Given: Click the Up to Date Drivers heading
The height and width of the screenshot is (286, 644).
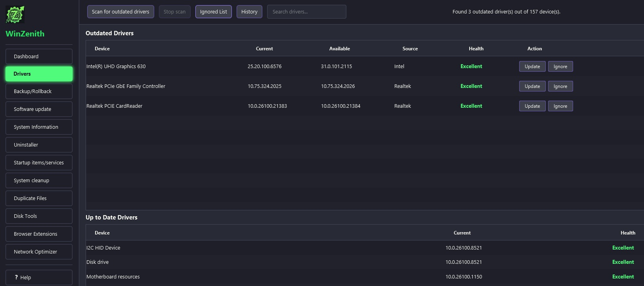Looking at the screenshot, I should click(111, 217).
